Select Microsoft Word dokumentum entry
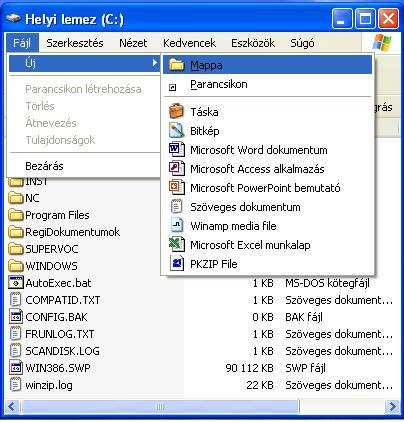This screenshot has width=404, height=422. [268, 150]
